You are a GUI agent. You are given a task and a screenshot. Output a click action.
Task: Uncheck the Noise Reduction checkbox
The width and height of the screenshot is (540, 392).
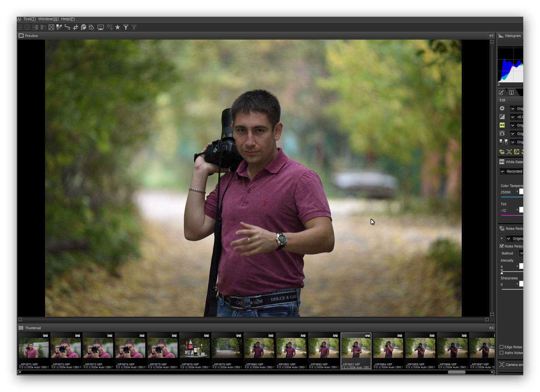(502, 246)
